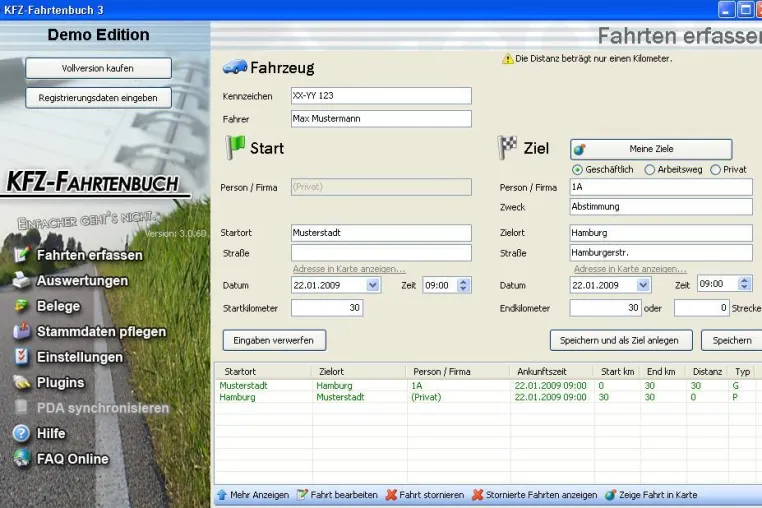Click the Zweck field
762x508 pixels.
click(661, 207)
